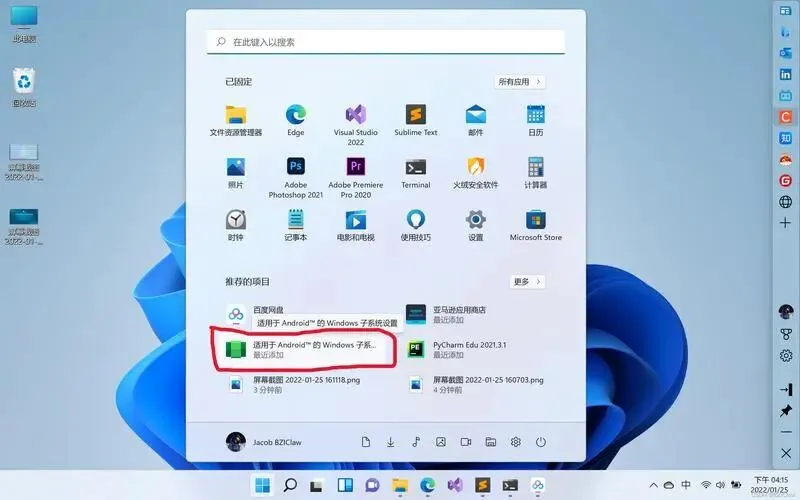Open Chat icon on taskbar
The image size is (800, 500).
coord(372,485)
